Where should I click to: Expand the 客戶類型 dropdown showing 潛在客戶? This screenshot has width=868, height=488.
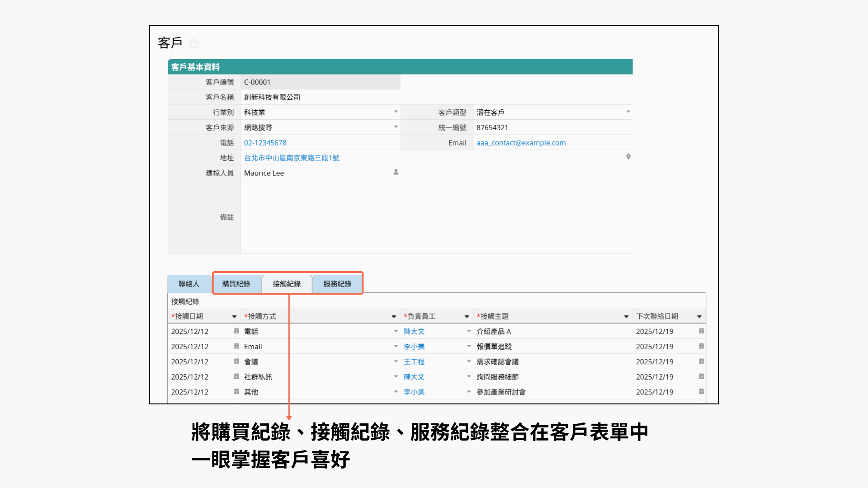[x=628, y=112]
